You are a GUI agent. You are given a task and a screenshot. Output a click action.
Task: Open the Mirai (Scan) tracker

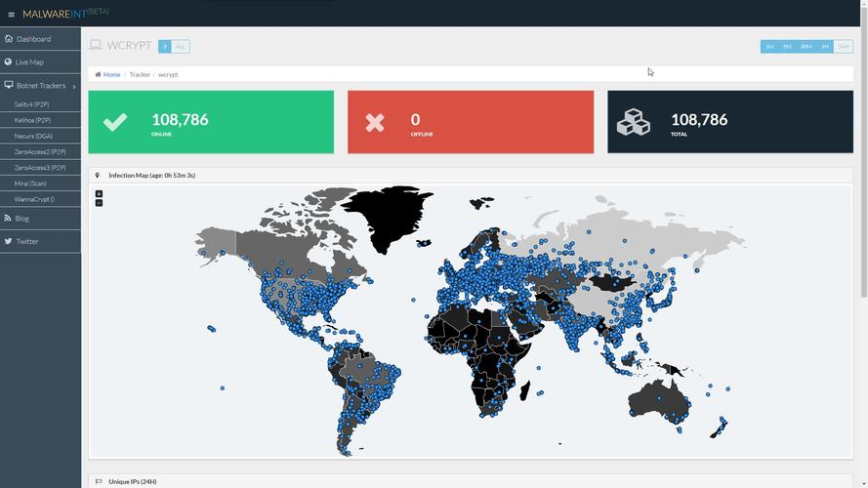tap(30, 183)
